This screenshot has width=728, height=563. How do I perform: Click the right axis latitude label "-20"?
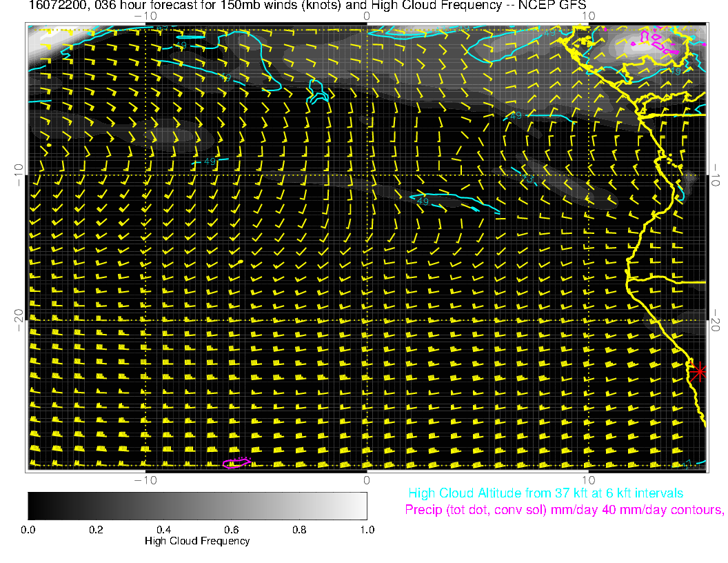click(715, 320)
